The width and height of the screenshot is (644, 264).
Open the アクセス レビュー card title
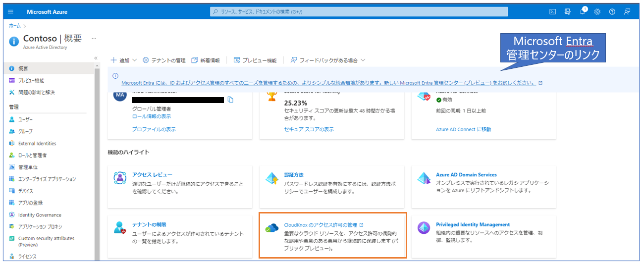(x=152, y=175)
